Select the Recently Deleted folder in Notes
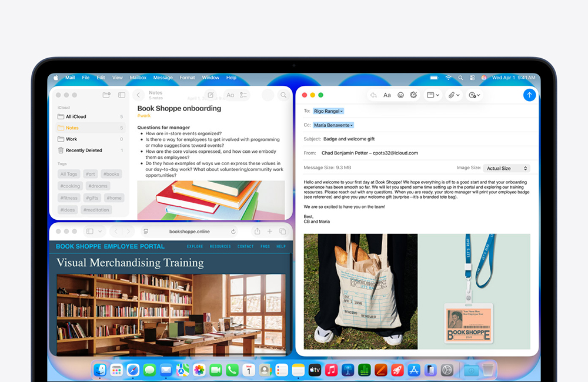 pos(83,150)
